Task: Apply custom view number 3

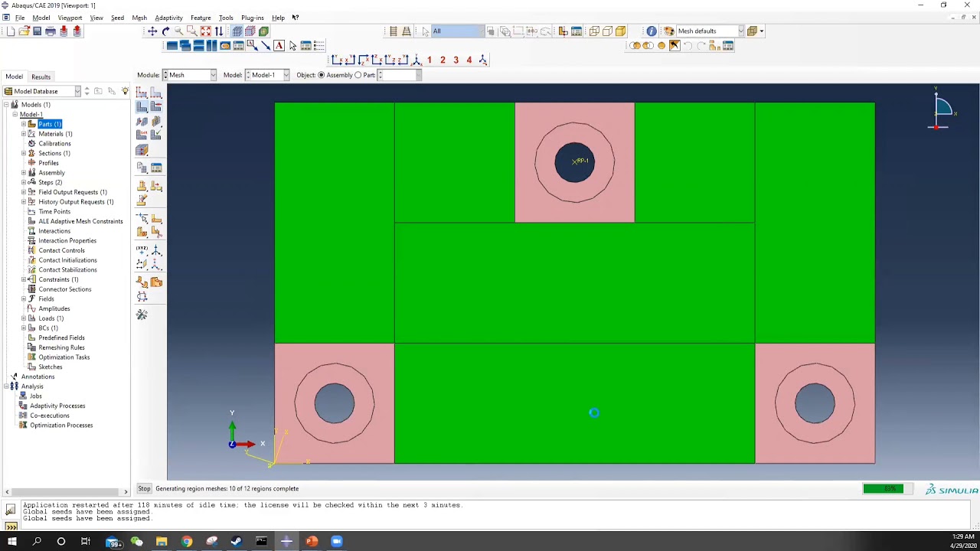Action: pos(456,60)
